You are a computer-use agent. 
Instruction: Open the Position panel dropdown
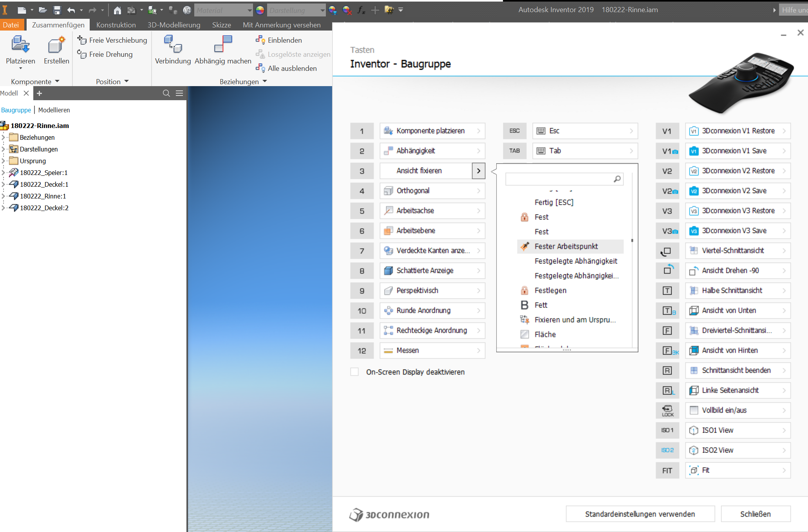click(127, 81)
